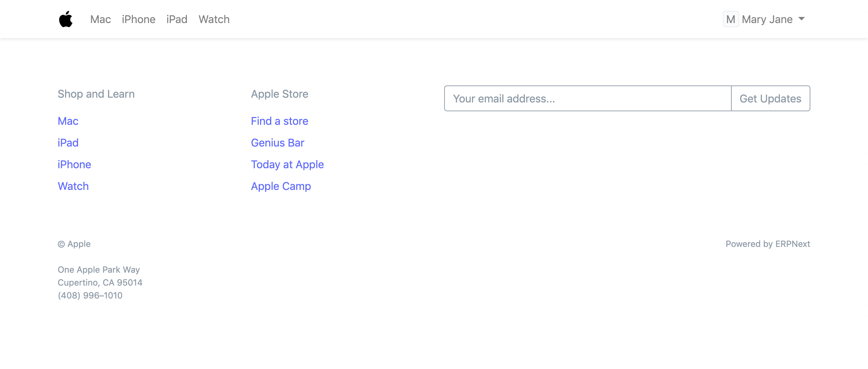Click 'Find a store' under Apple Store
The width and height of the screenshot is (868, 369).
[279, 121]
